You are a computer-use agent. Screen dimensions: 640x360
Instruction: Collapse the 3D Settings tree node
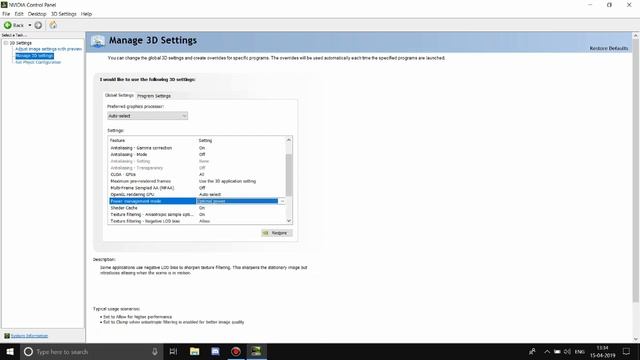(x=6, y=43)
